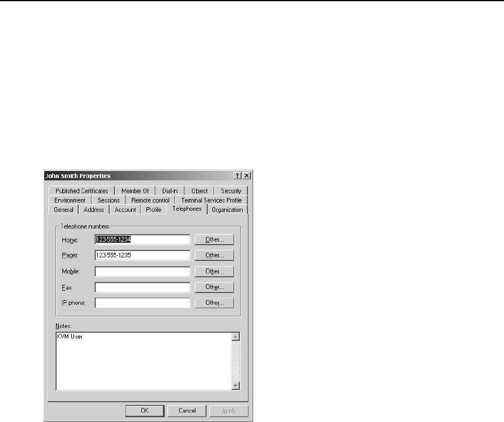Screen dimensions: 504x422
Task: Click the context help question-mark button
Action: click(x=237, y=176)
